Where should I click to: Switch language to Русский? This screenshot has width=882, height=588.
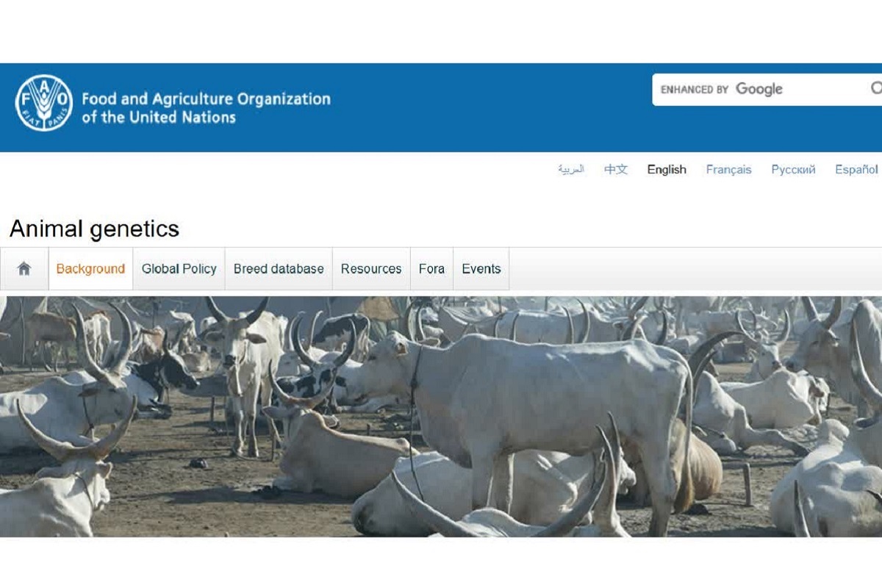(793, 170)
